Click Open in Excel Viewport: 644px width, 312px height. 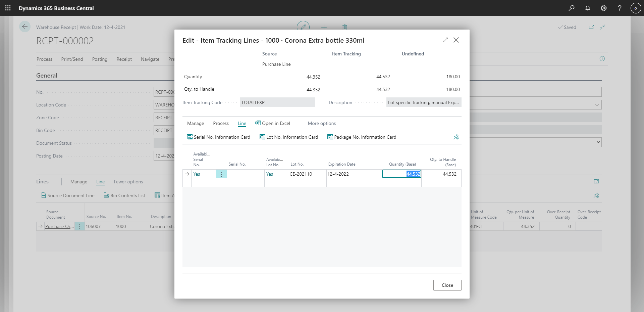tap(273, 123)
